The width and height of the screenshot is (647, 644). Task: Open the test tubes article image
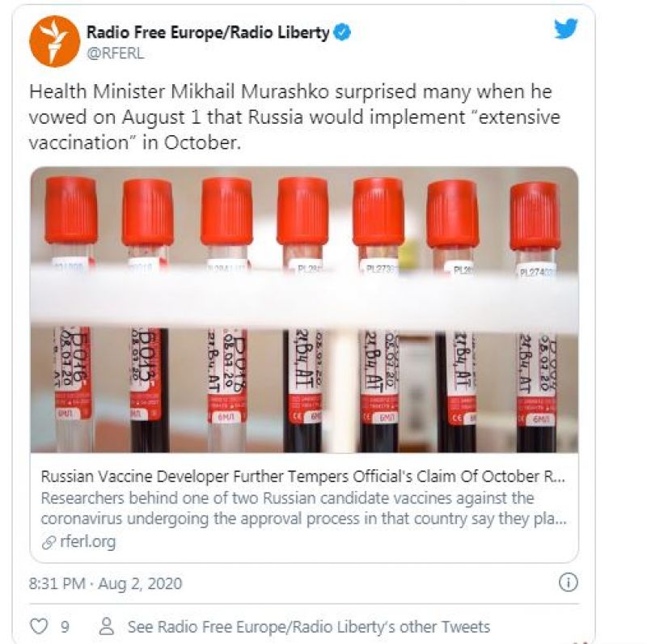point(304,310)
